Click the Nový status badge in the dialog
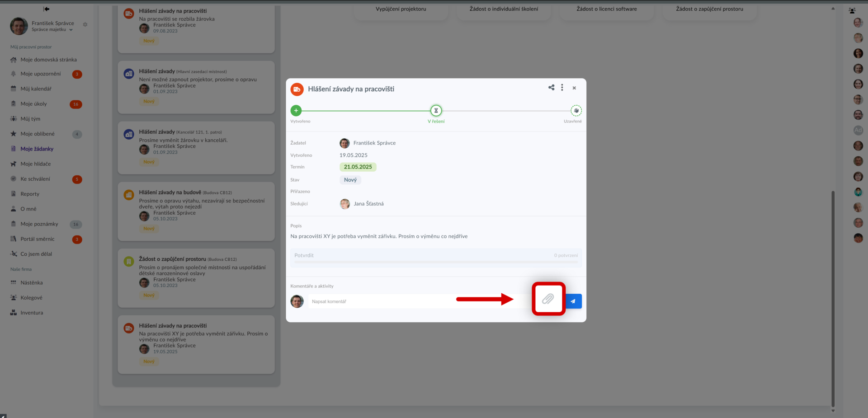Image resolution: width=868 pixels, height=418 pixels. (350, 180)
